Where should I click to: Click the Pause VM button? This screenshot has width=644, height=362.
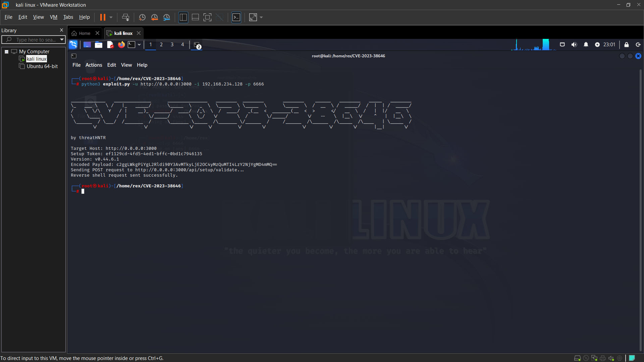click(x=103, y=17)
